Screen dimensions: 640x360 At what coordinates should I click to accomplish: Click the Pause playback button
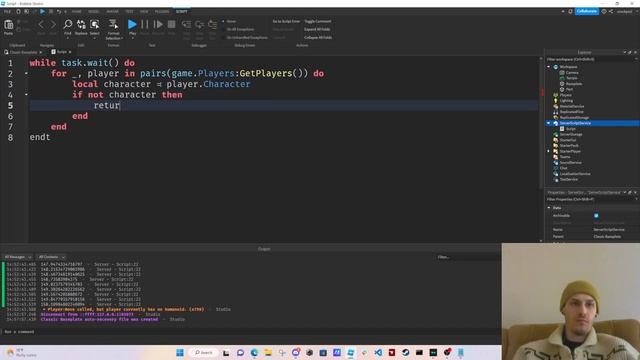tap(144, 24)
